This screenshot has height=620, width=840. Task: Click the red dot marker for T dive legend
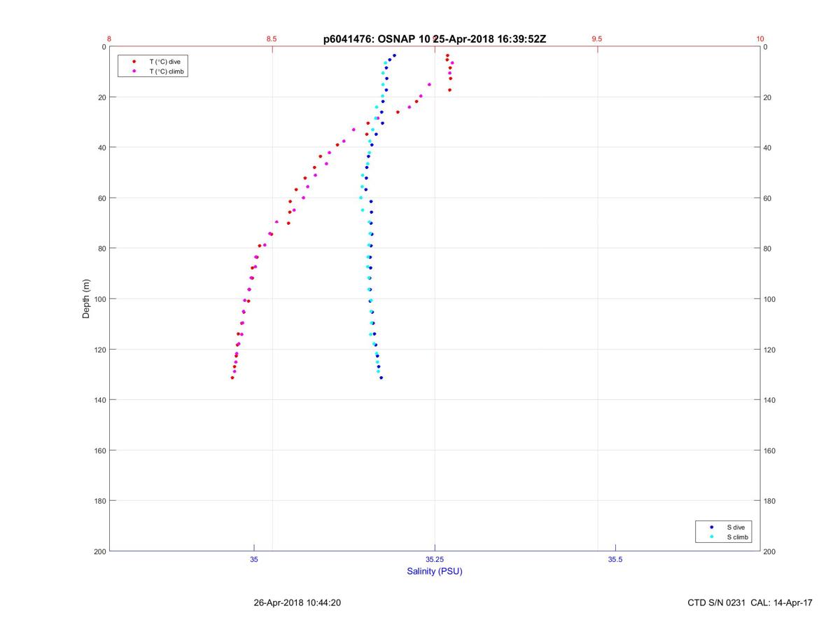point(134,62)
